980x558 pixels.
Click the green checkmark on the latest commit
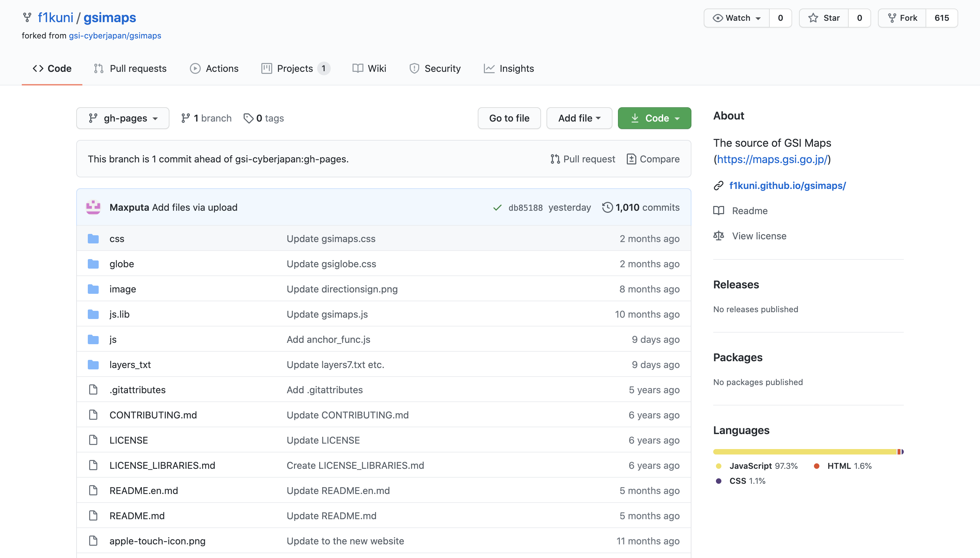tap(497, 207)
